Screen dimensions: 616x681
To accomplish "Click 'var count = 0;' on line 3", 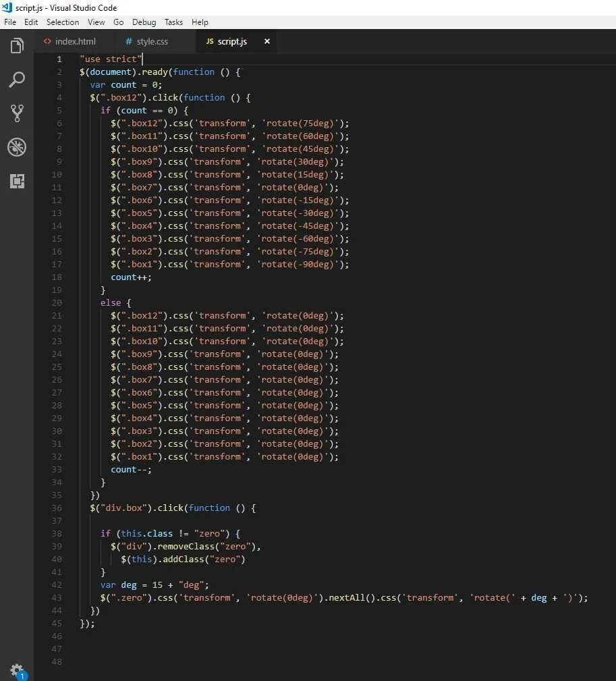I will pos(126,84).
